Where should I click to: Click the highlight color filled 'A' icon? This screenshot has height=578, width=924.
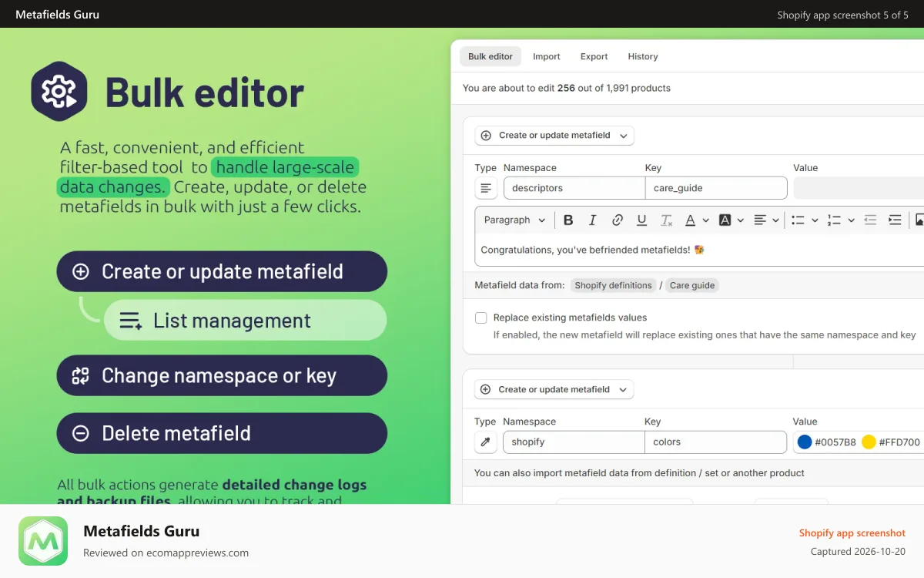[x=725, y=220]
